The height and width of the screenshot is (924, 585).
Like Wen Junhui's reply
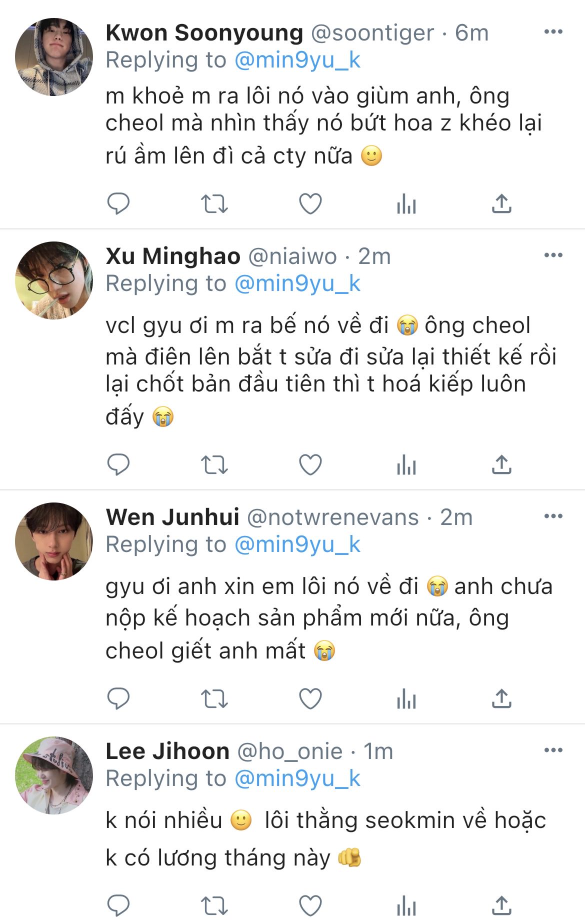310,698
